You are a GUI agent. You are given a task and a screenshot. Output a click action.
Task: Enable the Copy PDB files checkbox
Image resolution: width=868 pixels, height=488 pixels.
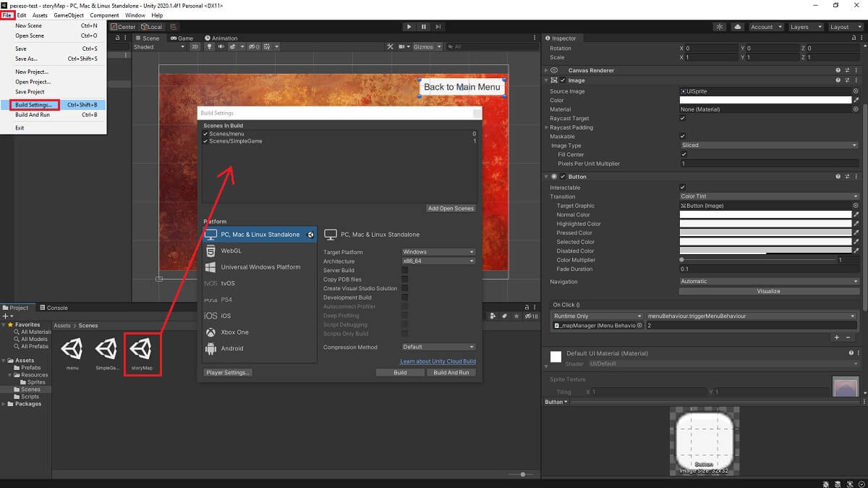point(405,279)
